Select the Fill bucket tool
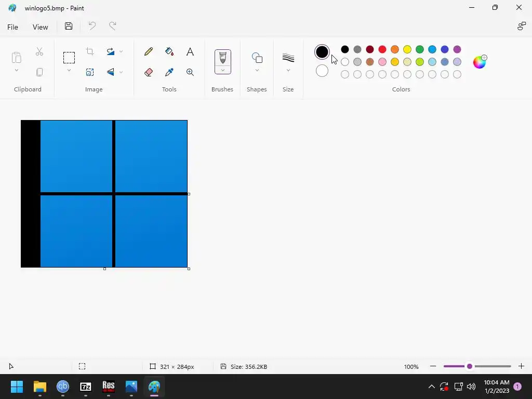 (169, 51)
